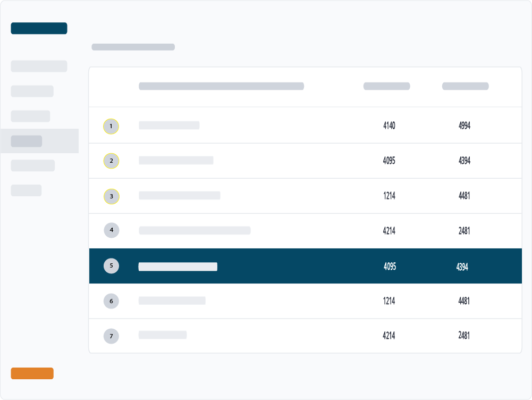Select row 3 showing value 1214
Screen dimensions: 532x400
(x=389, y=196)
